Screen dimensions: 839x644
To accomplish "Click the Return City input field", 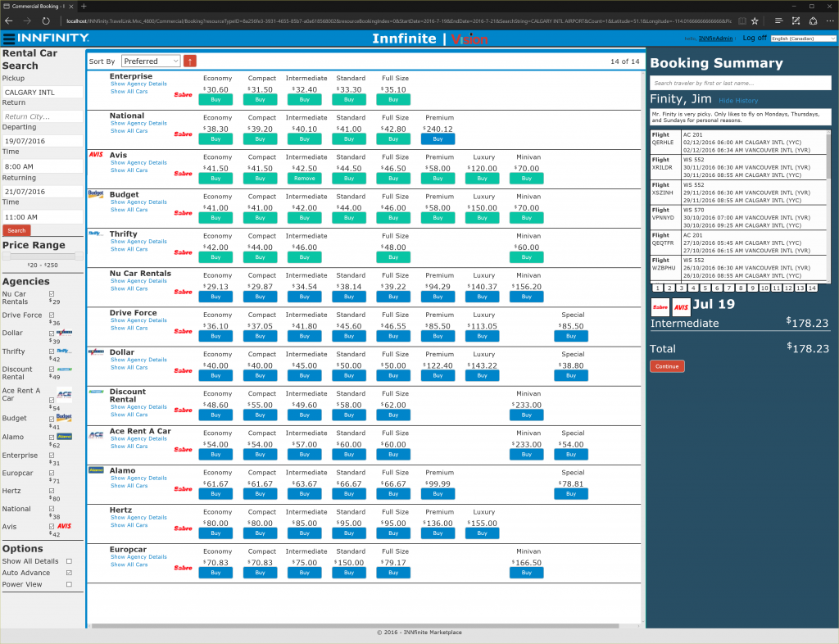I will tap(43, 116).
